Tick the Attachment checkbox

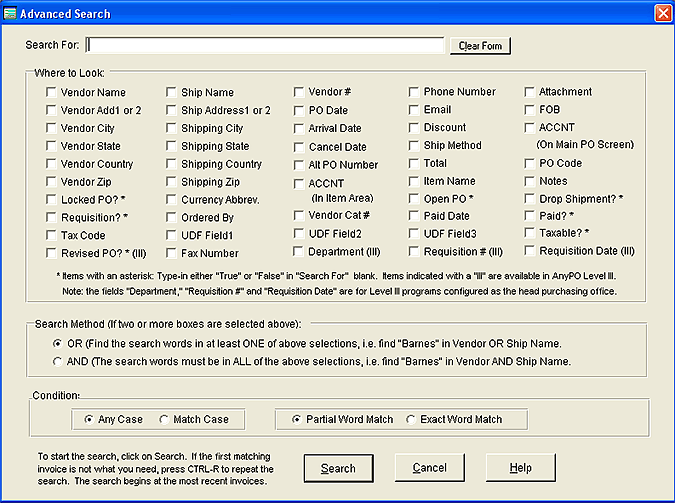529,92
